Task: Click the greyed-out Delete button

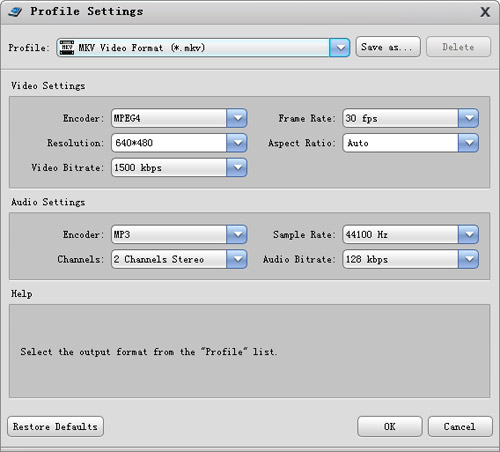Action: coord(458,47)
